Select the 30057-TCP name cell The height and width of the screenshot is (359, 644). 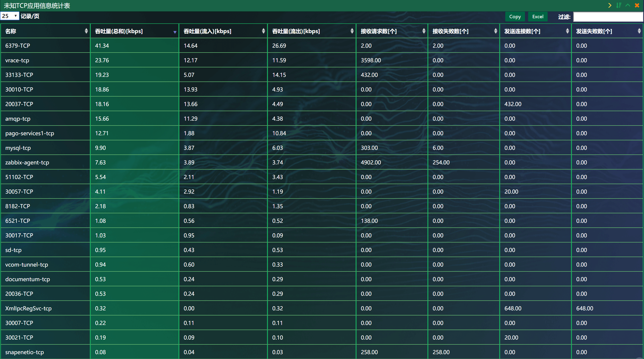[x=45, y=191]
